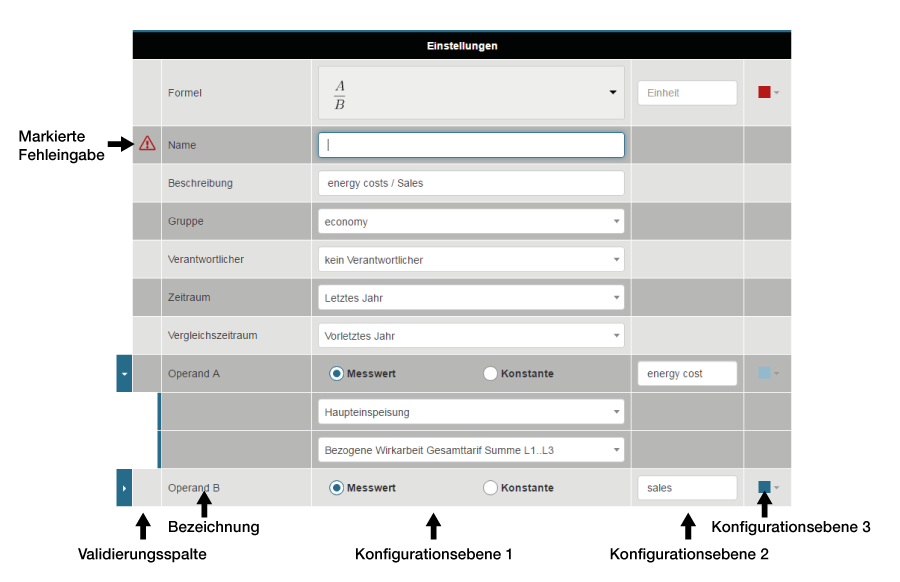
Task: Click the empty Name input field
Action: 471,145
